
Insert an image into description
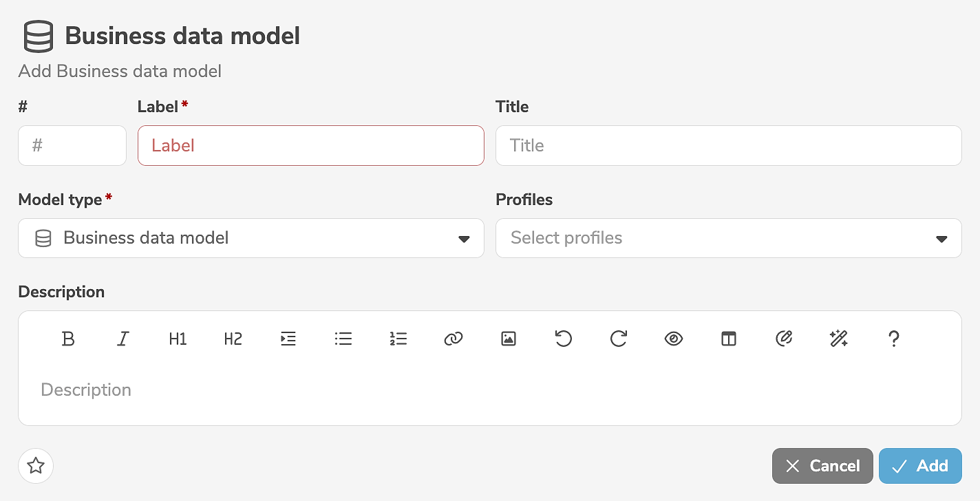click(x=509, y=339)
